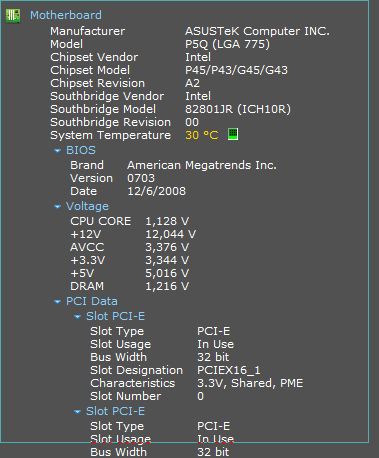Collapse the first Slot PCI-E arrow
This screenshot has width=379, height=458.
77,317
